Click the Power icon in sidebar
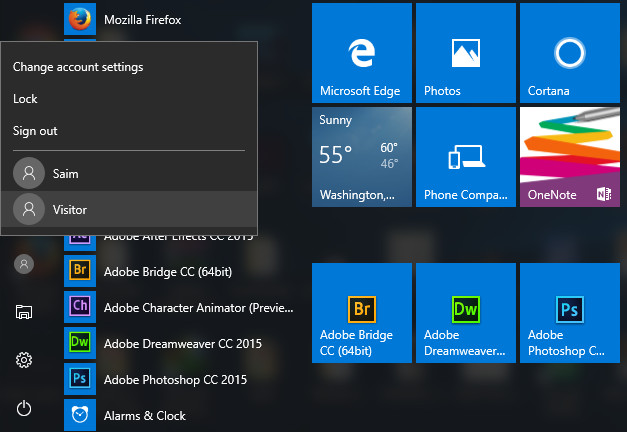 point(25,408)
